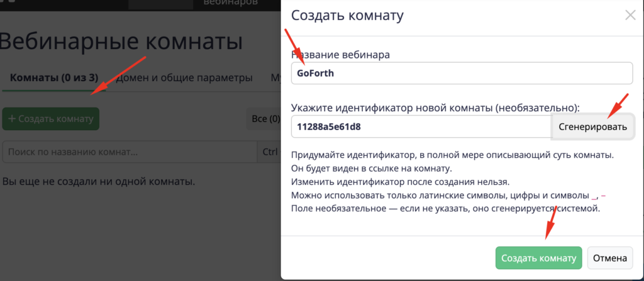Focus the room identifier input 11288a5e61d8
644x281 pixels.
421,126
